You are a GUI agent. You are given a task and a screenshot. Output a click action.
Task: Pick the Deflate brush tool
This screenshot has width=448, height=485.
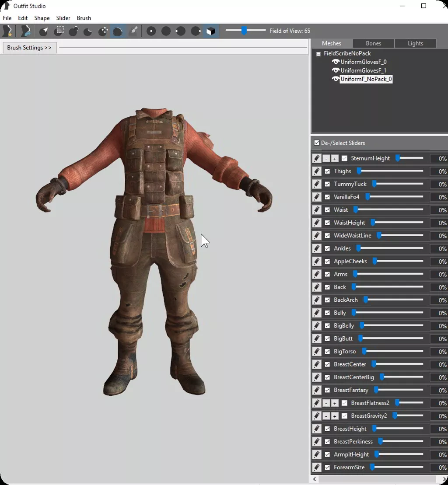click(88, 31)
